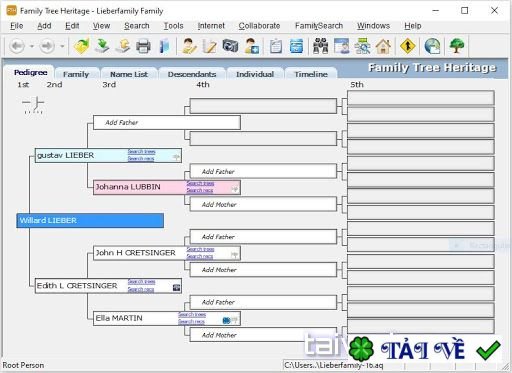Open the camera media icon

(x=230, y=46)
